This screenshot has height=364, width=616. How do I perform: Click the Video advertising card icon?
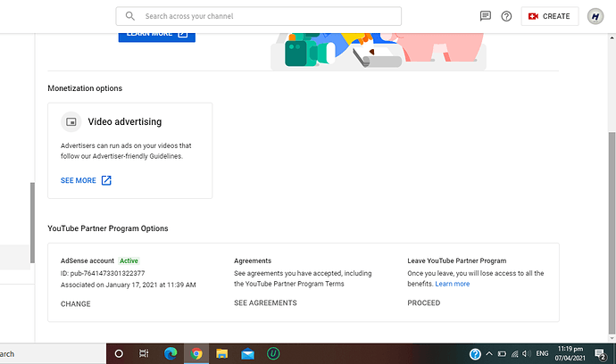click(x=71, y=121)
